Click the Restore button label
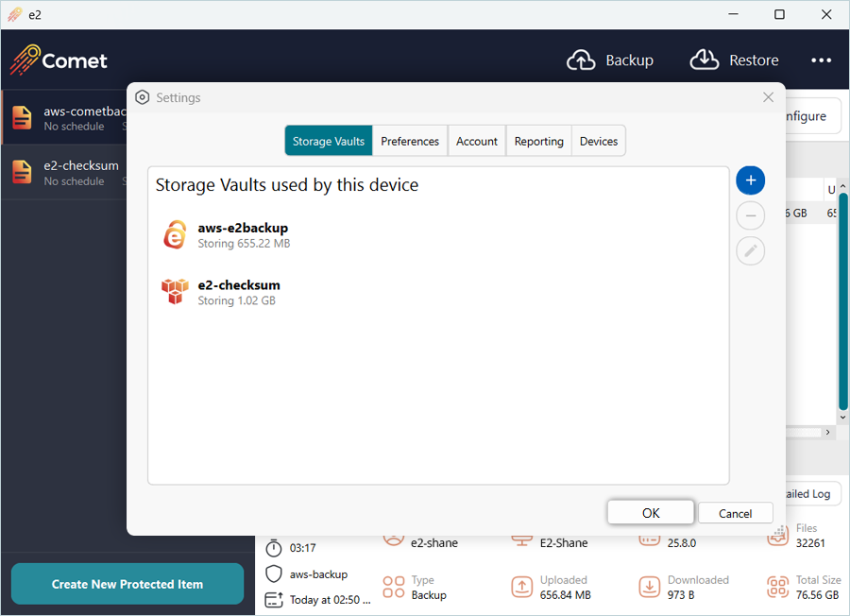The image size is (850, 616). (x=754, y=60)
